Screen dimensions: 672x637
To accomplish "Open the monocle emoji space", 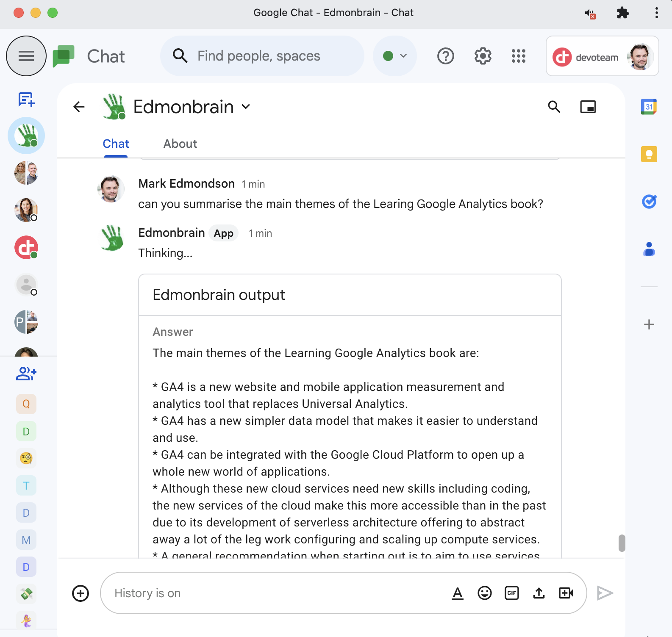I will [26, 458].
